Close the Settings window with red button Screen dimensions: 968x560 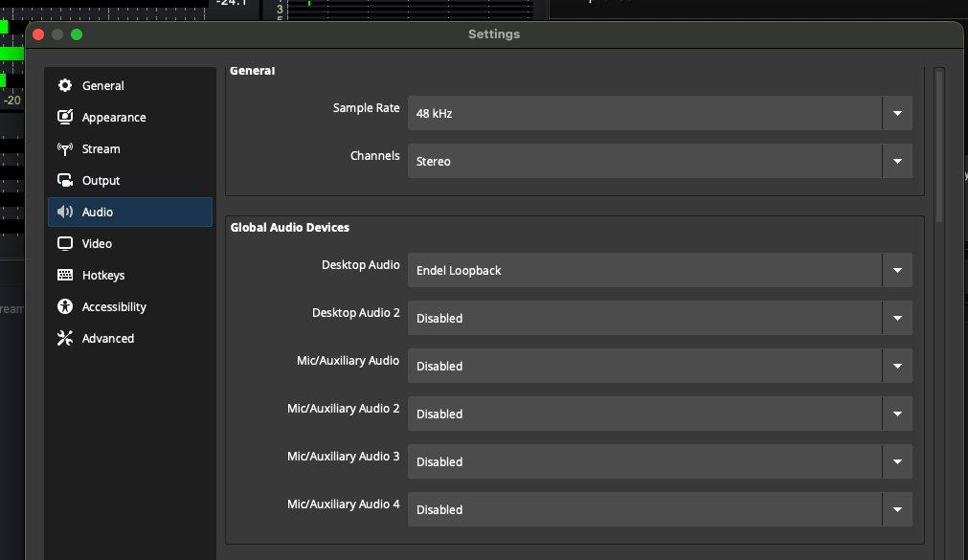[38, 34]
